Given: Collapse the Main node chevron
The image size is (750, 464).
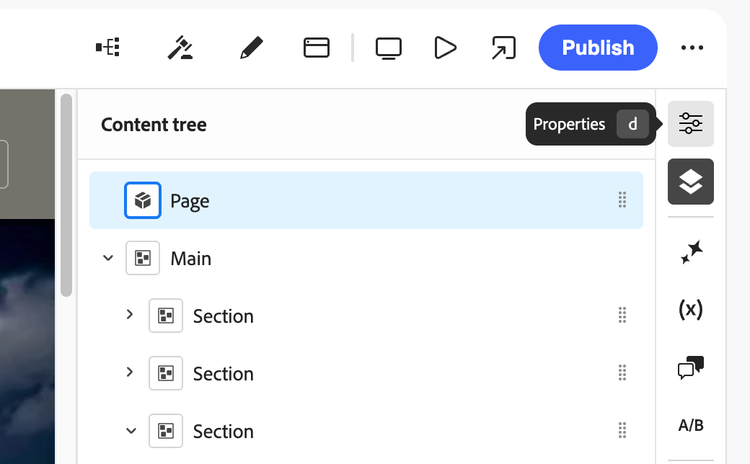Looking at the screenshot, I should [108, 258].
